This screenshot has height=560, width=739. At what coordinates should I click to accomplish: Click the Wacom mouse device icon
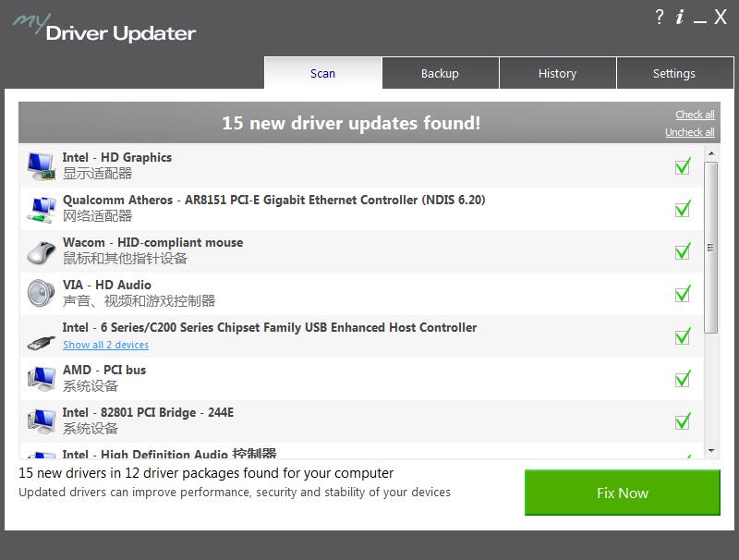pyautogui.click(x=41, y=251)
